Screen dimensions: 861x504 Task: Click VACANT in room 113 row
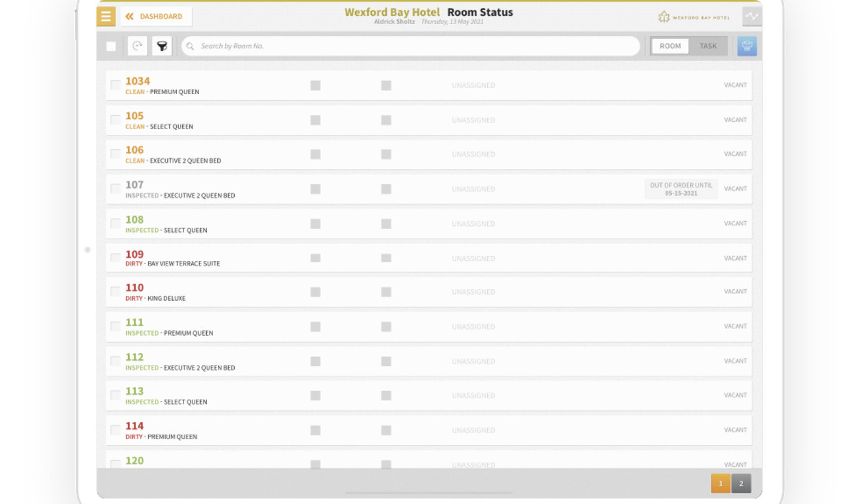point(735,395)
